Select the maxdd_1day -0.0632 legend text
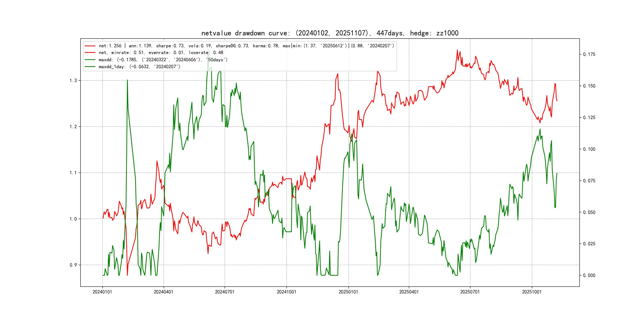 139,67
